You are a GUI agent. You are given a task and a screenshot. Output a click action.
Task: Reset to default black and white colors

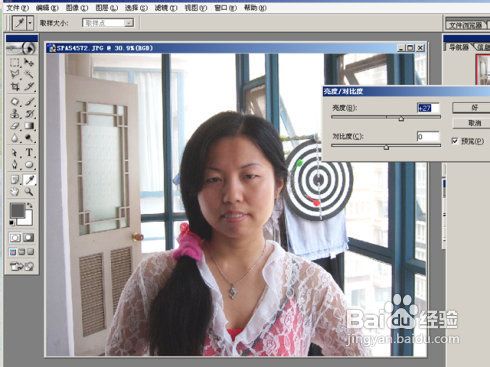pyautogui.click(x=12, y=222)
